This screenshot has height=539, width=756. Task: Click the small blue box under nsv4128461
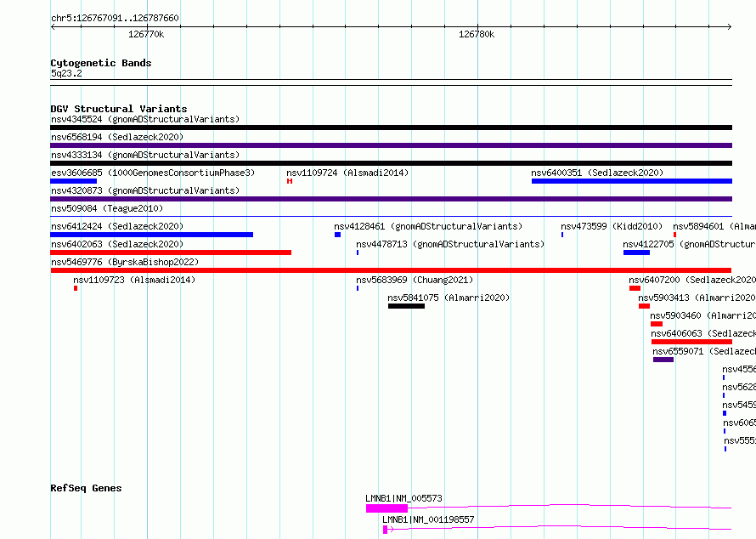pos(337,235)
